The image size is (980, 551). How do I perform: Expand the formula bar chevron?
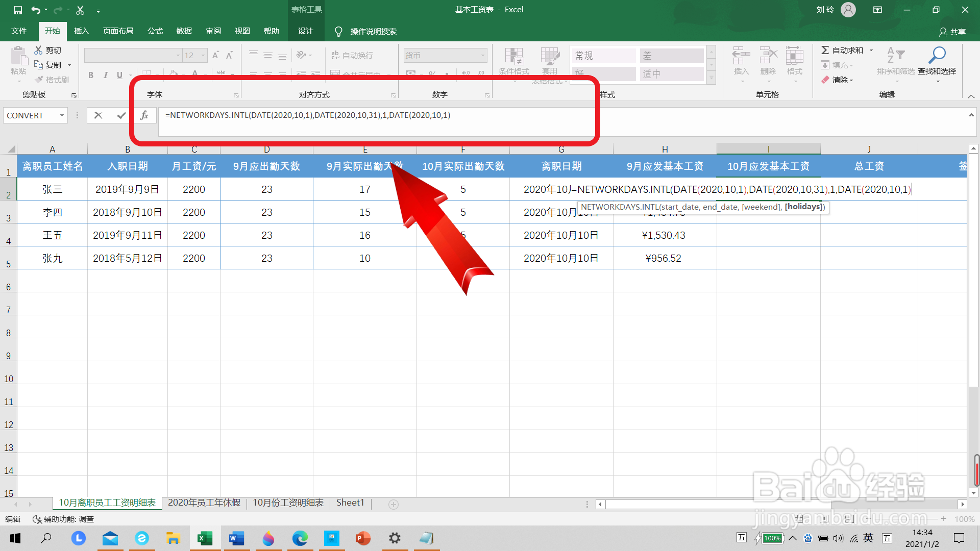point(971,115)
